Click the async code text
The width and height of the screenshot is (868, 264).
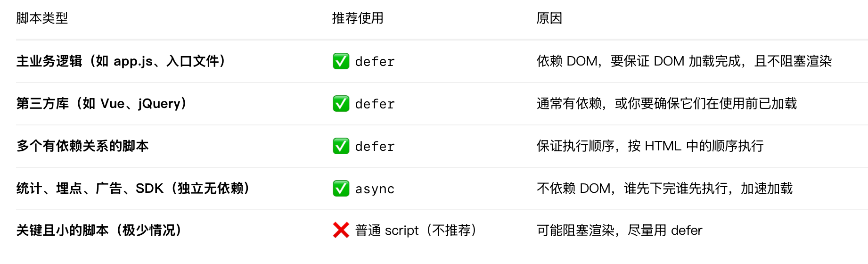click(x=375, y=189)
